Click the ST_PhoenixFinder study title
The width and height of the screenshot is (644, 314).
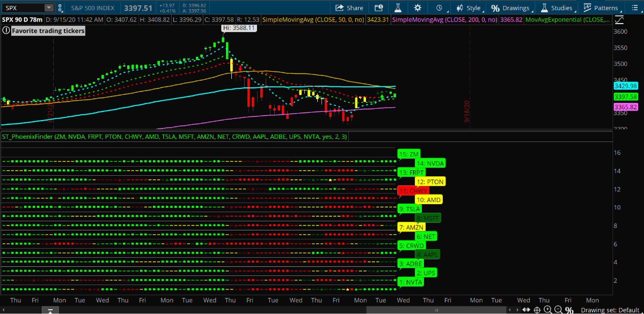coord(174,137)
